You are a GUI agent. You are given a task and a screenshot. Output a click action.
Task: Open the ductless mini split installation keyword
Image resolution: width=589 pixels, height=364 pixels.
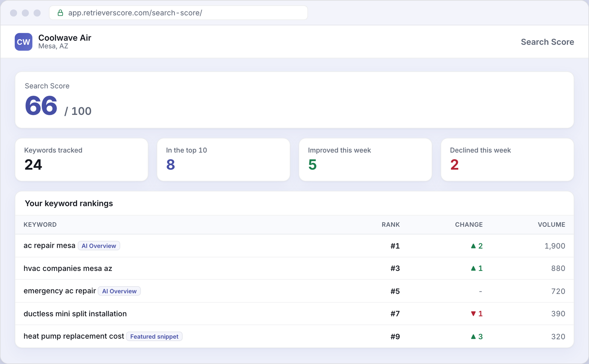tap(75, 314)
